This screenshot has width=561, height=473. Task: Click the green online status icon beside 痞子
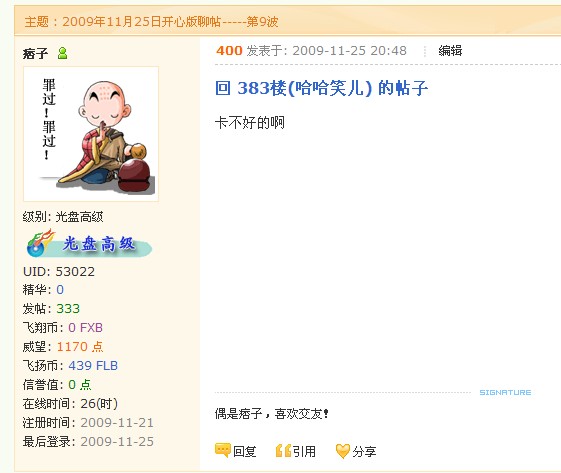tap(62, 53)
